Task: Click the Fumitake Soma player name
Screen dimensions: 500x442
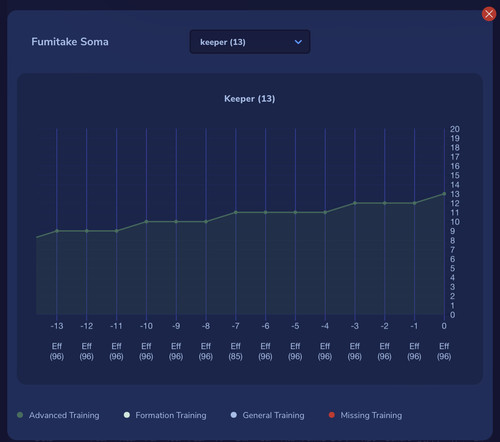Action: [x=70, y=42]
